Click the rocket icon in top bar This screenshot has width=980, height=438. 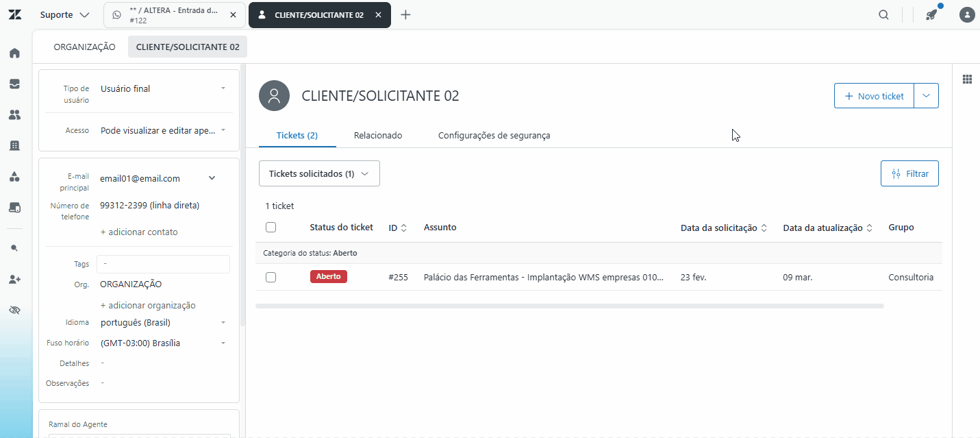point(931,15)
